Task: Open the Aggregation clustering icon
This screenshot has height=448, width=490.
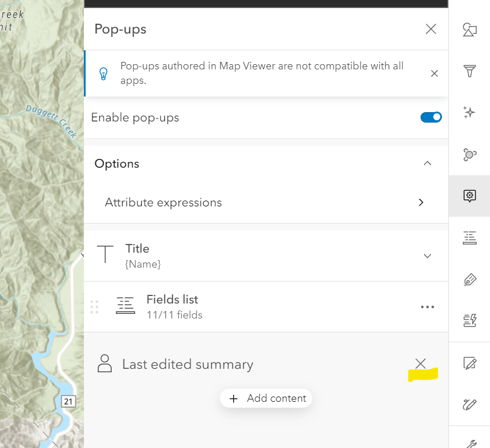Action: (x=469, y=154)
